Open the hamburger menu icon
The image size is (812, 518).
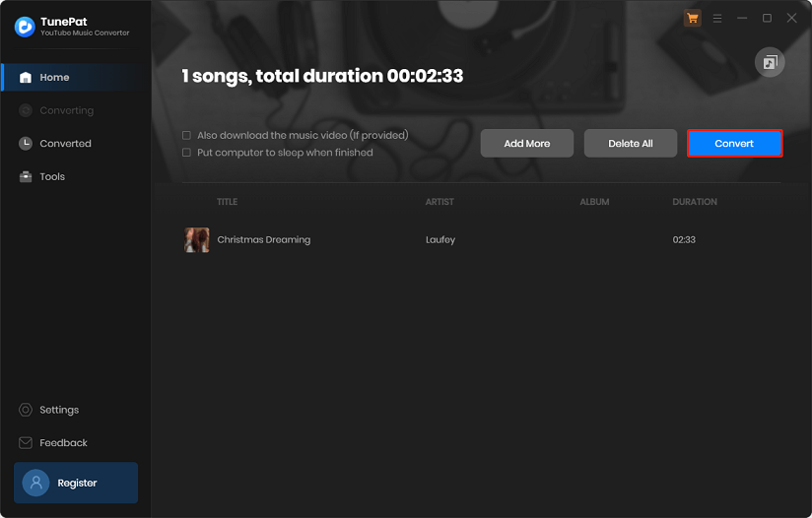(x=717, y=19)
